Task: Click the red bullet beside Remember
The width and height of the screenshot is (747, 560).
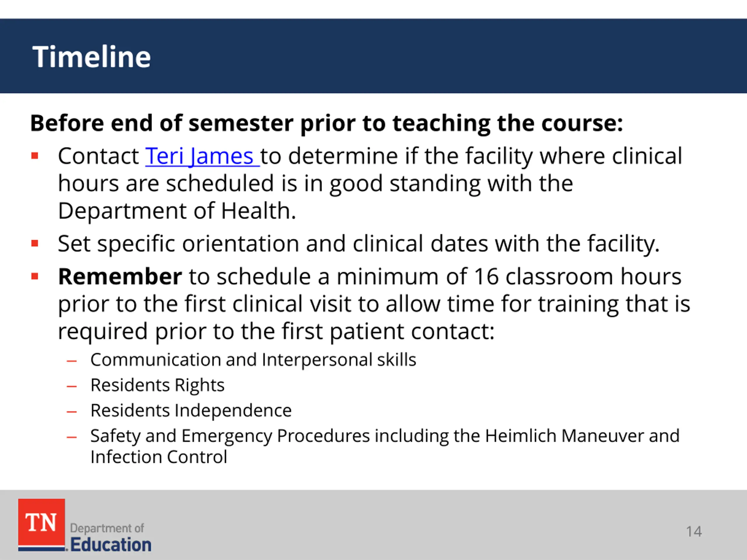Action: [35, 277]
